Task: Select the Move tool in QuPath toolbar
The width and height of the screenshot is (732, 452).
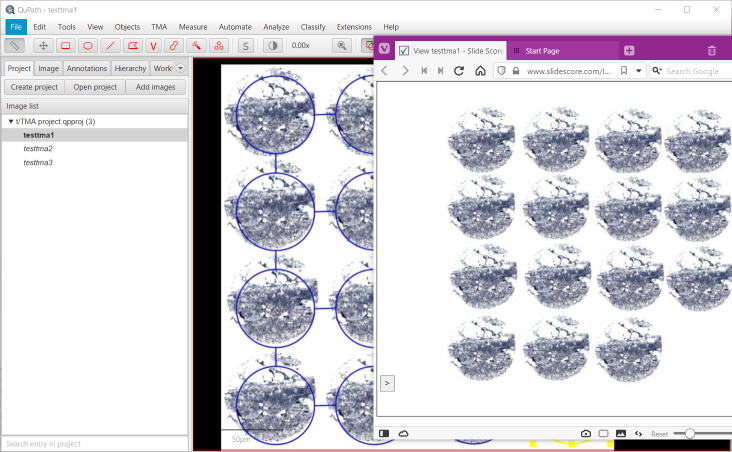Action: click(x=43, y=45)
